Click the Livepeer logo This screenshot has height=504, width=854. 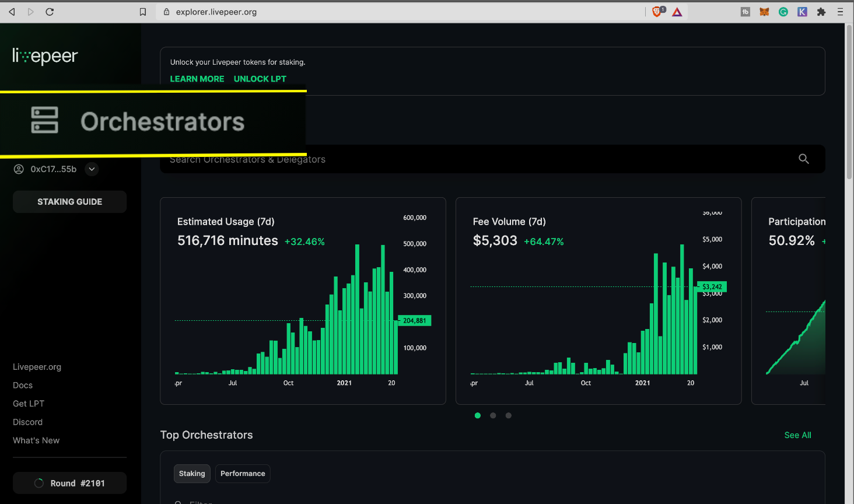45,56
